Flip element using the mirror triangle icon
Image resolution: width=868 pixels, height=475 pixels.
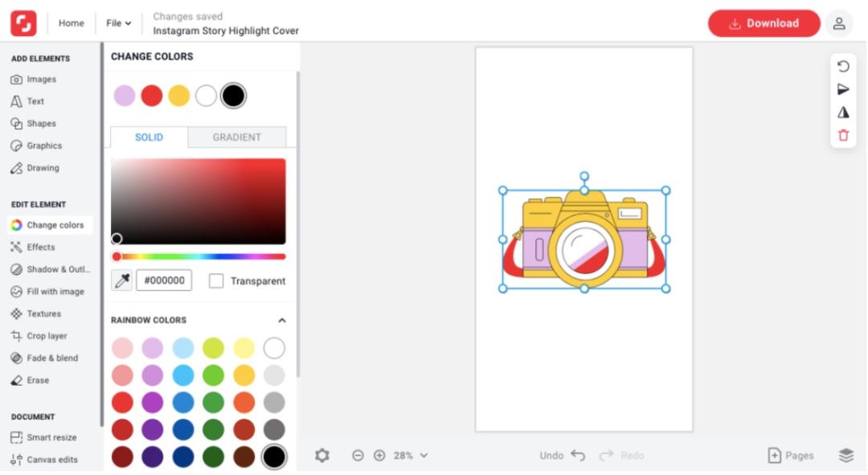click(x=843, y=113)
